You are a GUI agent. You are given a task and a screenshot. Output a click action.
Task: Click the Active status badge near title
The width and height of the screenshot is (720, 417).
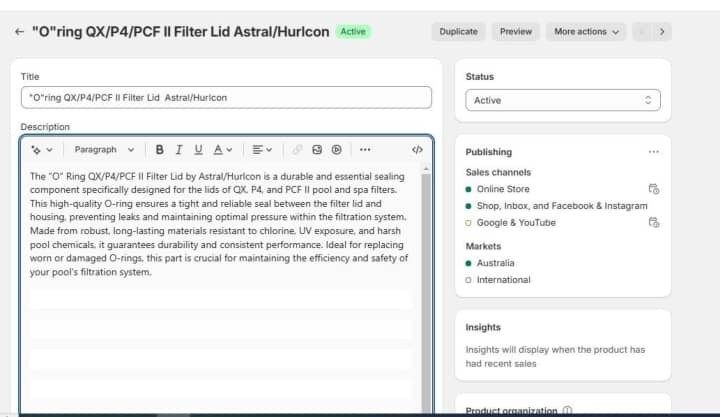click(x=353, y=32)
